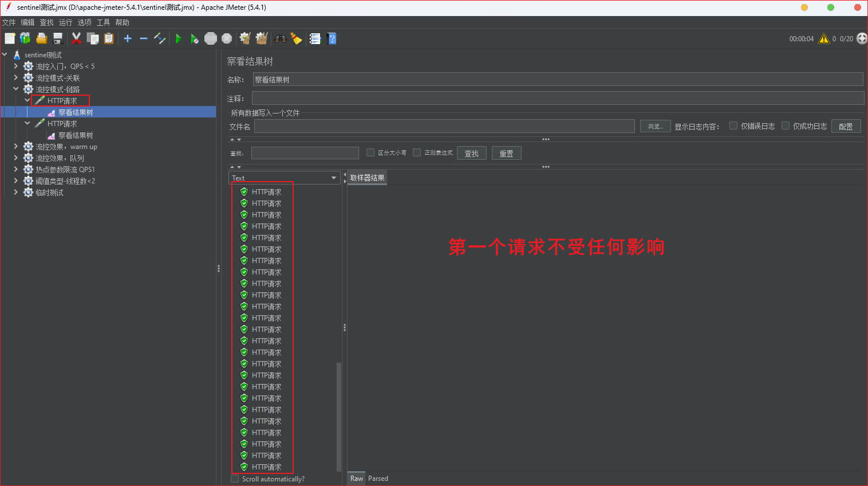Screen dimensions: 868x486
Task: Open the Function Helper list icon
Action: point(315,38)
